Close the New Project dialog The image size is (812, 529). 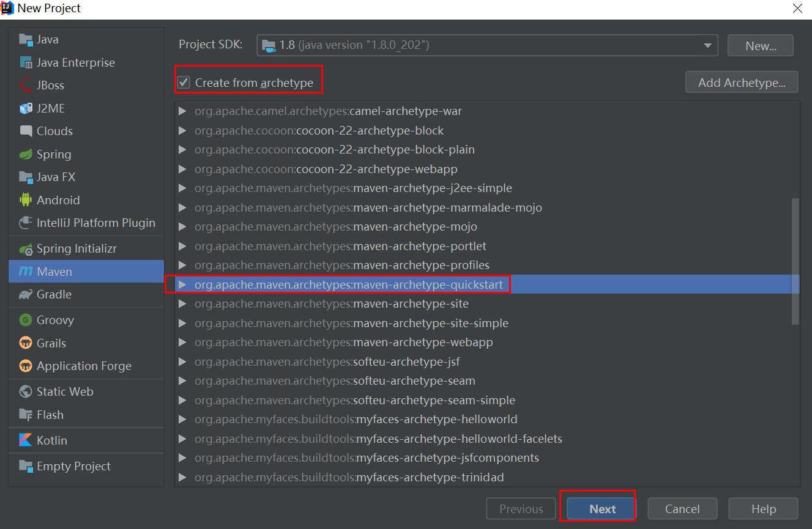797,8
